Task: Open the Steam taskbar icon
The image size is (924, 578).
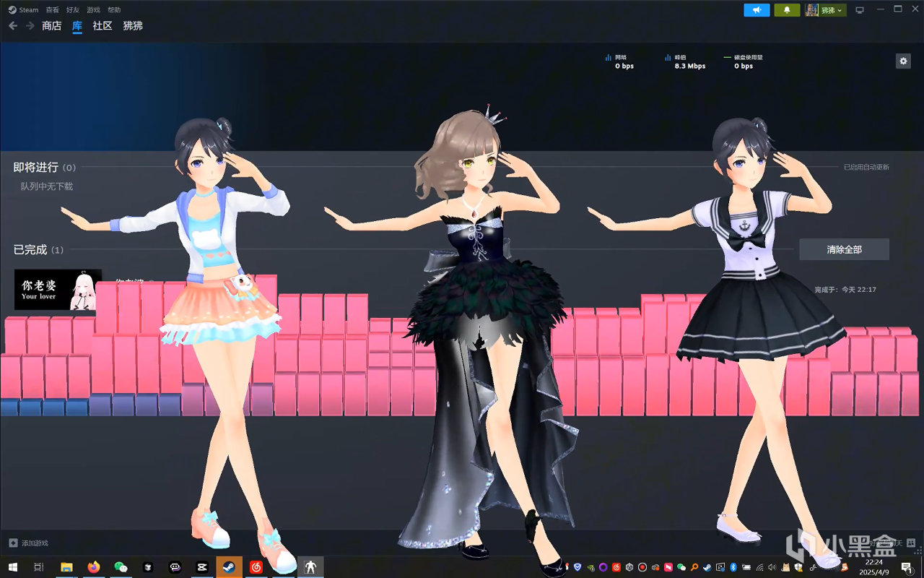Action: pyautogui.click(x=230, y=567)
